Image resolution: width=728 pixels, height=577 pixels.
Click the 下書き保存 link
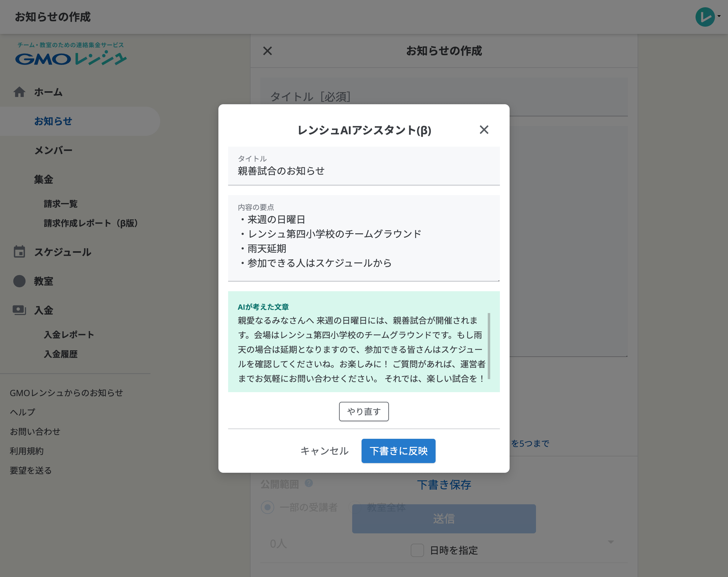(444, 485)
